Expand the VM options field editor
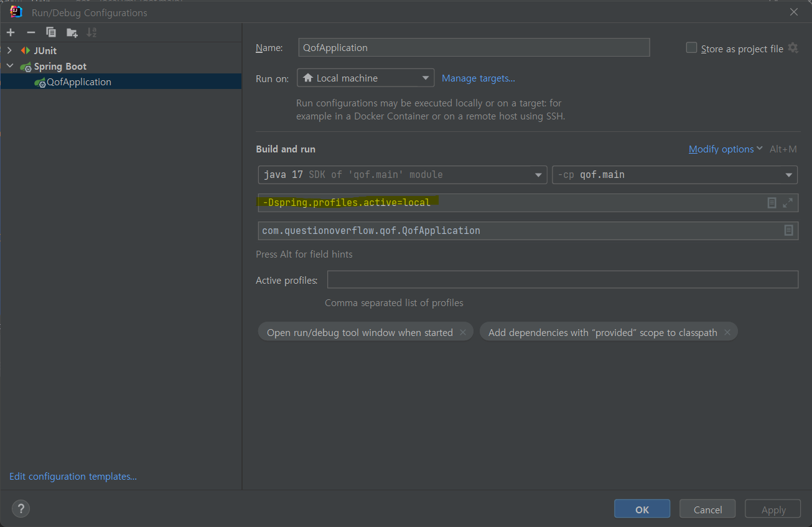Screen dimensions: 812x527 788,203
